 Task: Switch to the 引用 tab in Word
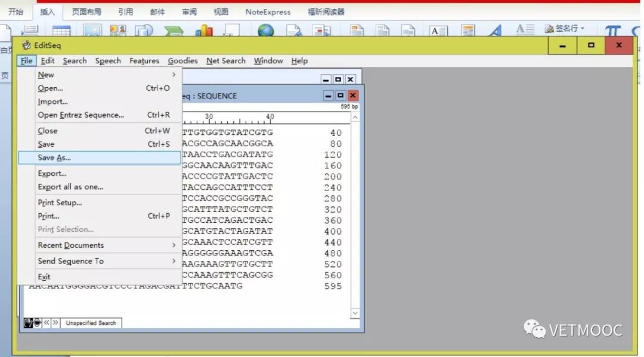(126, 12)
